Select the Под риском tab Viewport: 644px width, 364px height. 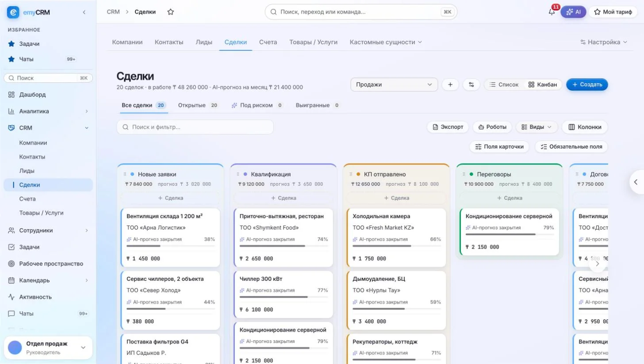[x=257, y=105]
